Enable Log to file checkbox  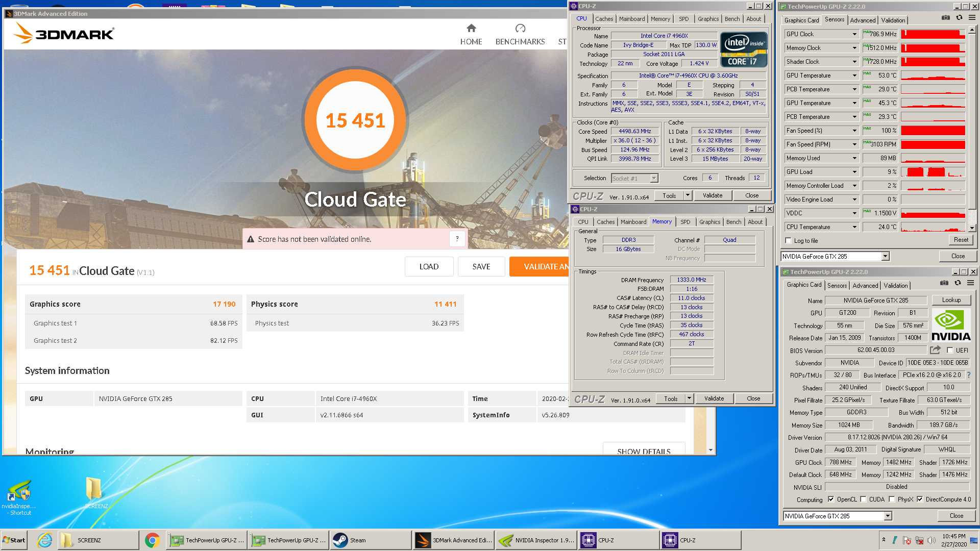click(789, 241)
